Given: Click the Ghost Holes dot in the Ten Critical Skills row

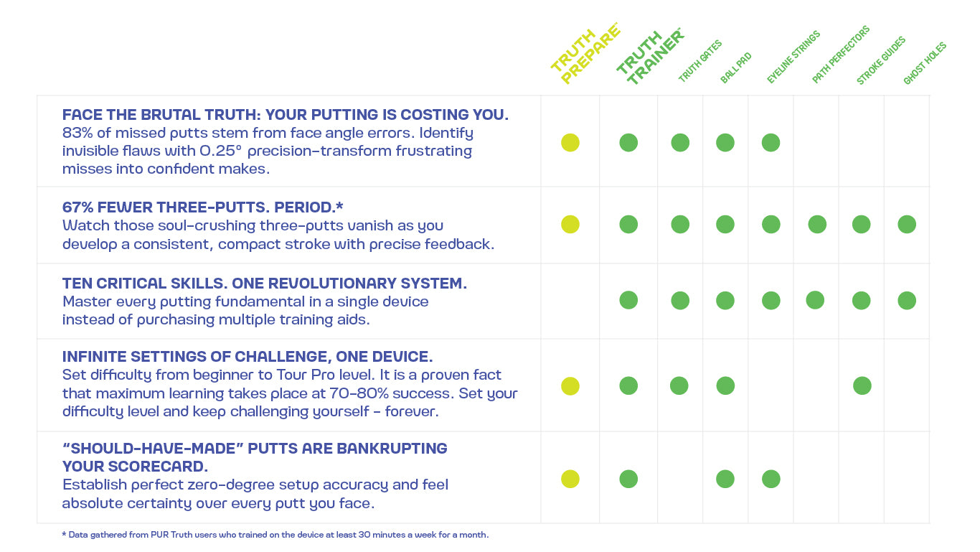Looking at the screenshot, I should tap(907, 300).
